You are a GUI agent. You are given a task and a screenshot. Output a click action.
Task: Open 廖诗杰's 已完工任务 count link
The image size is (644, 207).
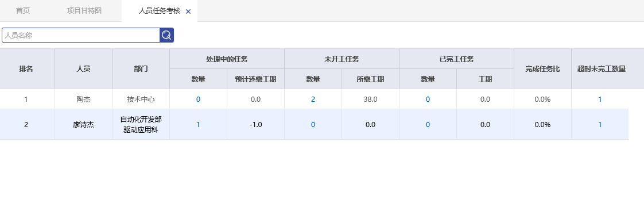(x=428, y=125)
